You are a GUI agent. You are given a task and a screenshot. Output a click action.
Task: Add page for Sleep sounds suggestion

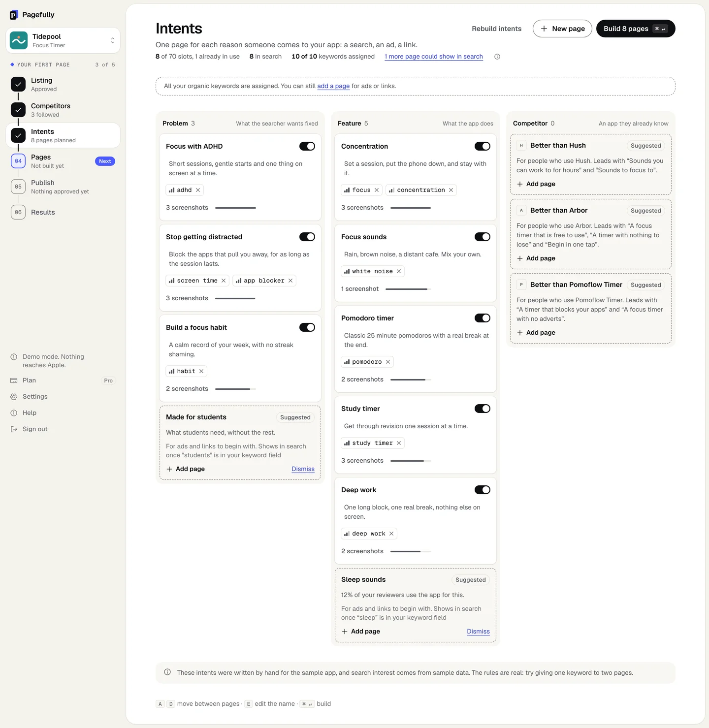[x=361, y=632]
